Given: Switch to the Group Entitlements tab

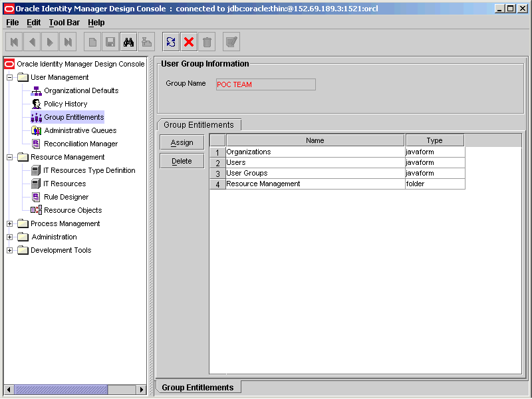Looking at the screenshot, I should click(x=198, y=124).
